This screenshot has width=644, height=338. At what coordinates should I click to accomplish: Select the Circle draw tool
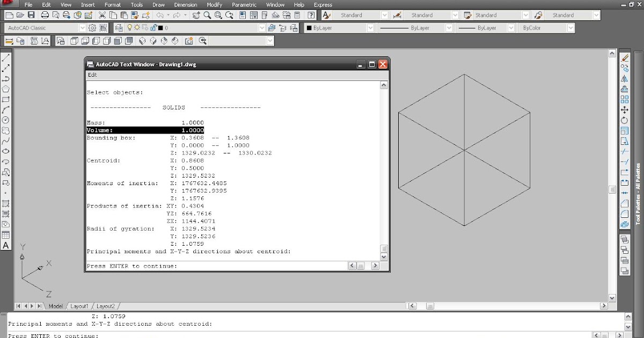[6, 120]
